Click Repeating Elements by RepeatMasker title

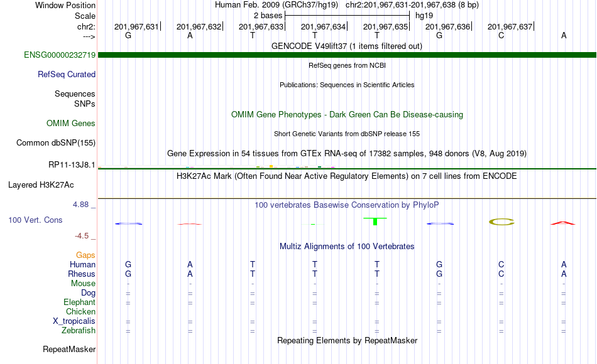pos(348,340)
